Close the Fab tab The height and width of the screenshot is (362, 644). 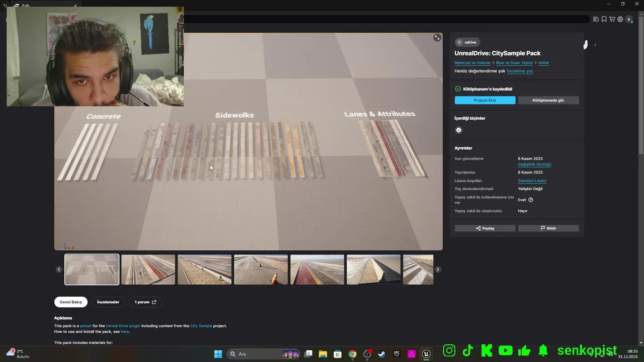tap(75, 6)
